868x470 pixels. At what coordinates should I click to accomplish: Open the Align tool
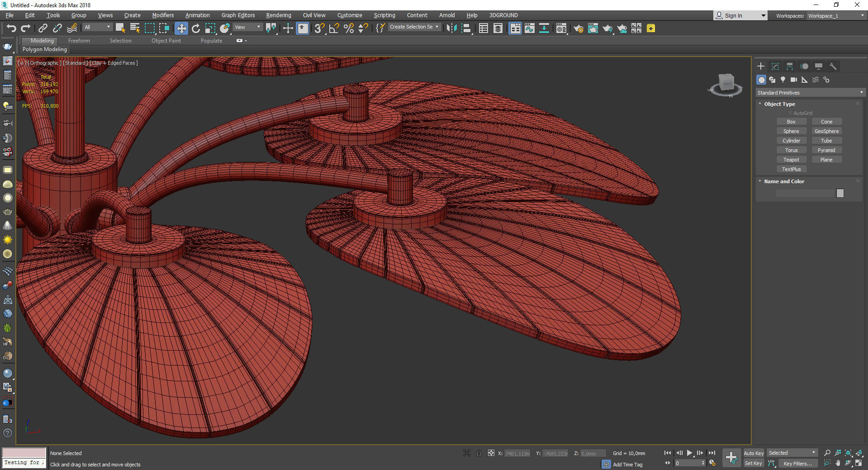[x=466, y=28]
